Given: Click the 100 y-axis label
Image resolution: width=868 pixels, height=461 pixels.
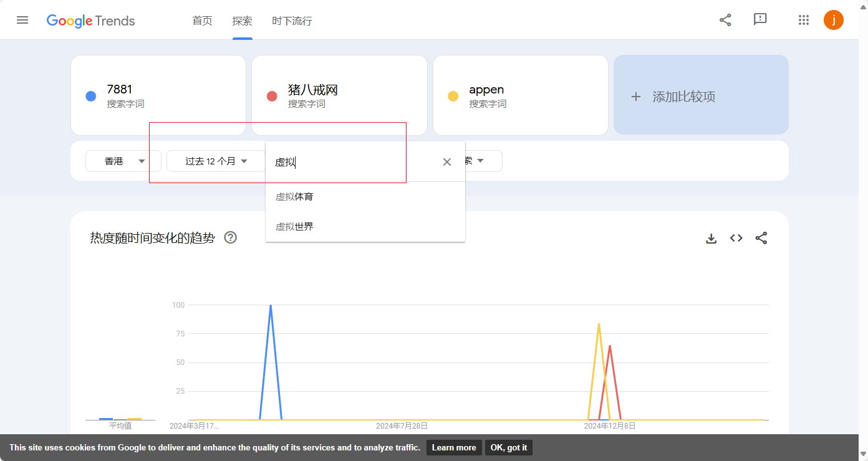Looking at the screenshot, I should (178, 305).
